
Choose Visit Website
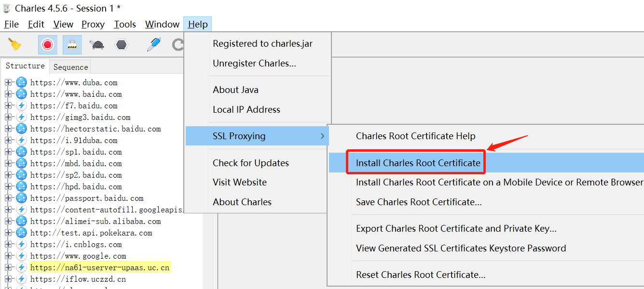coord(240,183)
